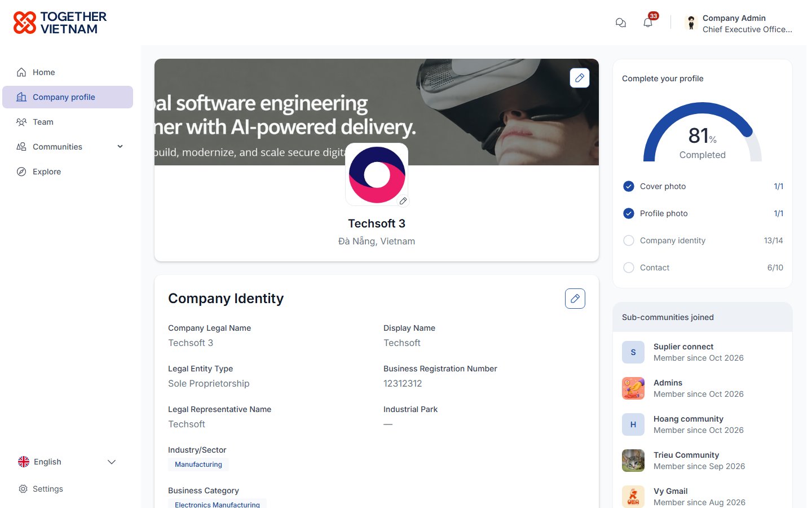Open the English language dropdown arrow

[x=112, y=462]
